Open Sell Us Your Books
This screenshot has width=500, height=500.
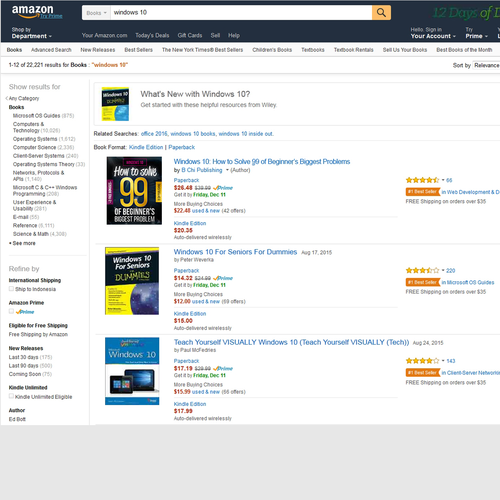coord(405,50)
